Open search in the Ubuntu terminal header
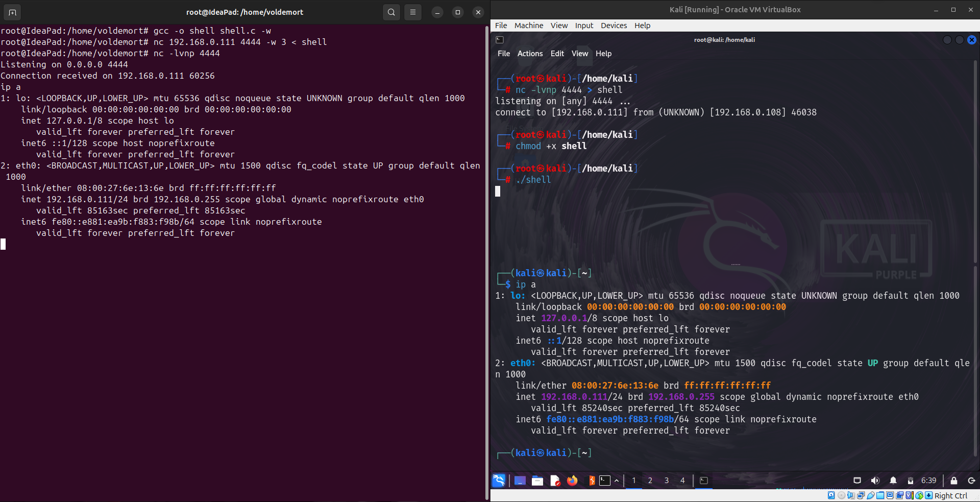Viewport: 980px width, 502px height. tap(391, 12)
